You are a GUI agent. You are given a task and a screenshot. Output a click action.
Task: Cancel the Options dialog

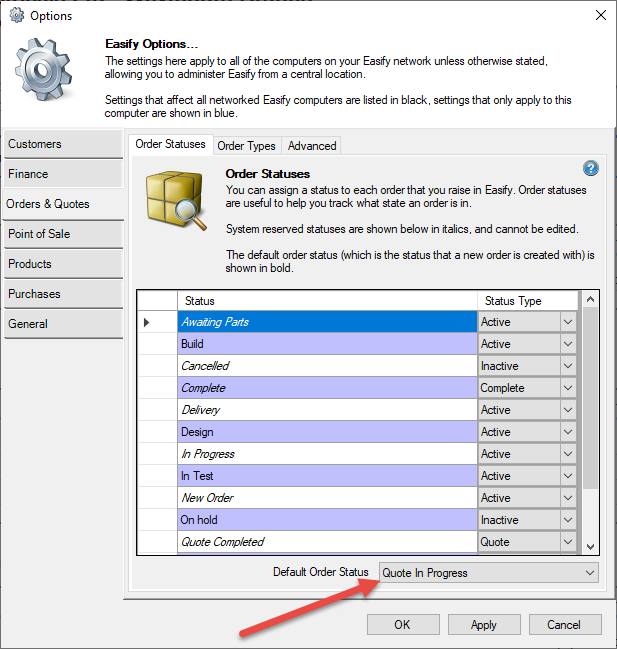point(563,625)
